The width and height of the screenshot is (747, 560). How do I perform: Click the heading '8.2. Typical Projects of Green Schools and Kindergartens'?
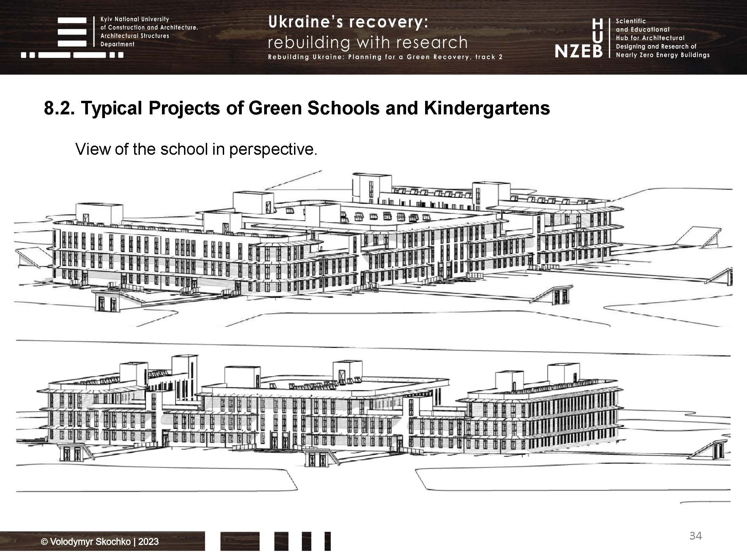pos(297,108)
